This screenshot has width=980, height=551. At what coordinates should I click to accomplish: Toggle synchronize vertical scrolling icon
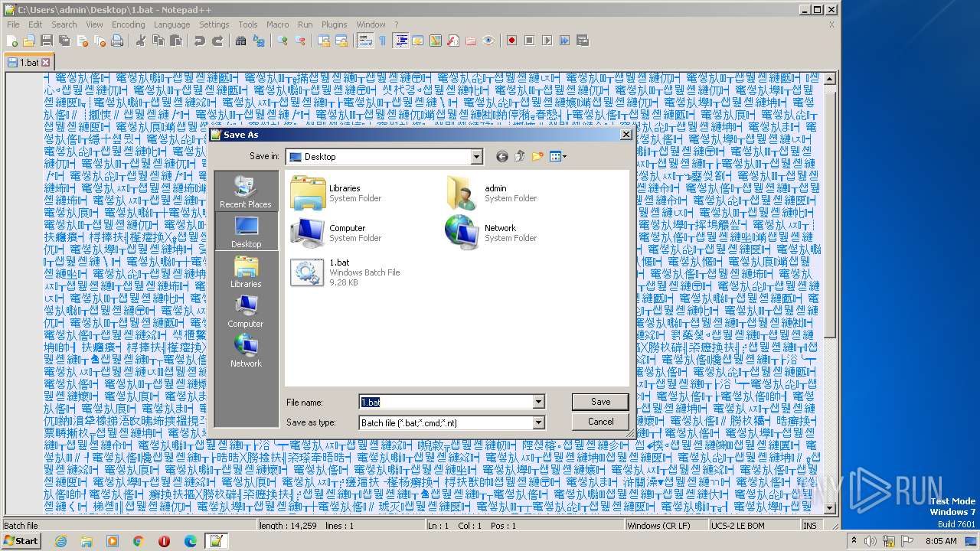coord(324,41)
